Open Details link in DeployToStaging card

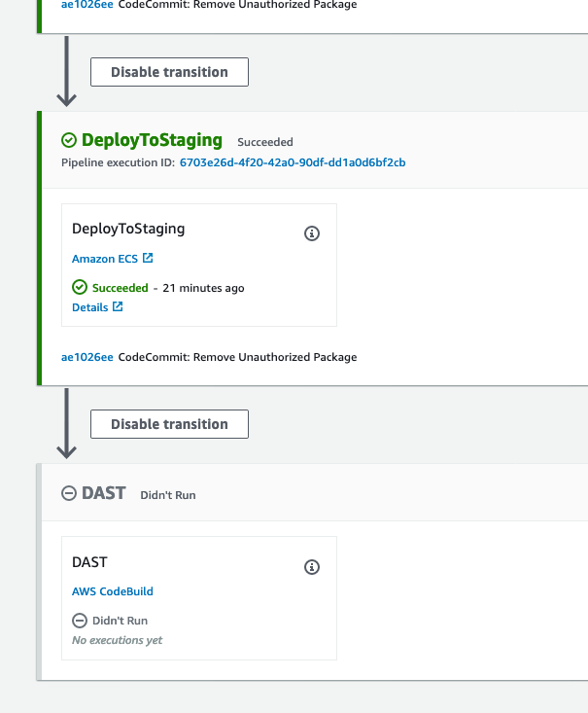90,307
